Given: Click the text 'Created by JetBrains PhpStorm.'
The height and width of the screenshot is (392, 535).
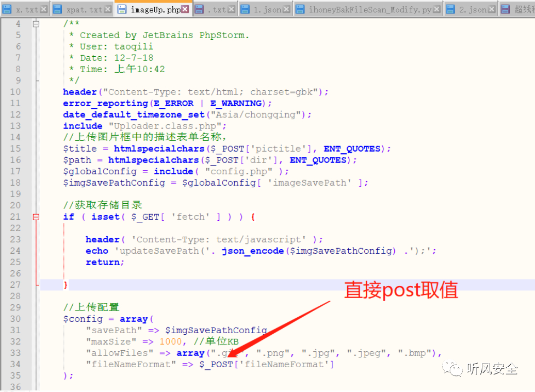Looking at the screenshot, I should [x=165, y=35].
